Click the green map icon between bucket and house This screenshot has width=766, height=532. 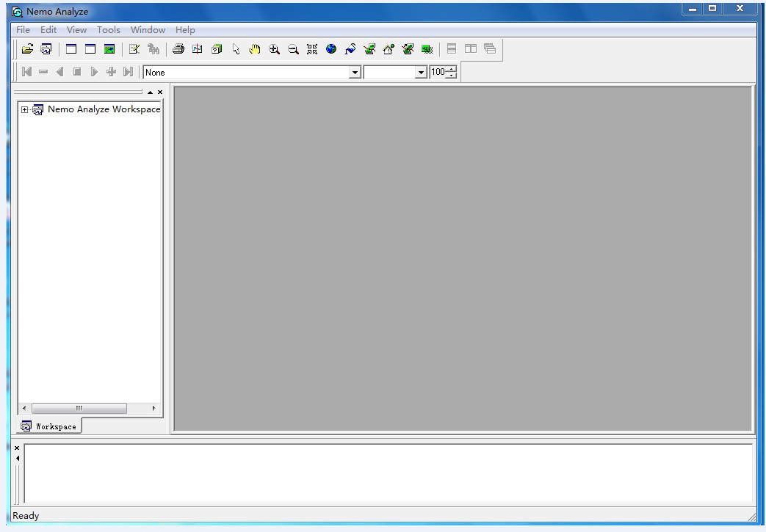(370, 49)
